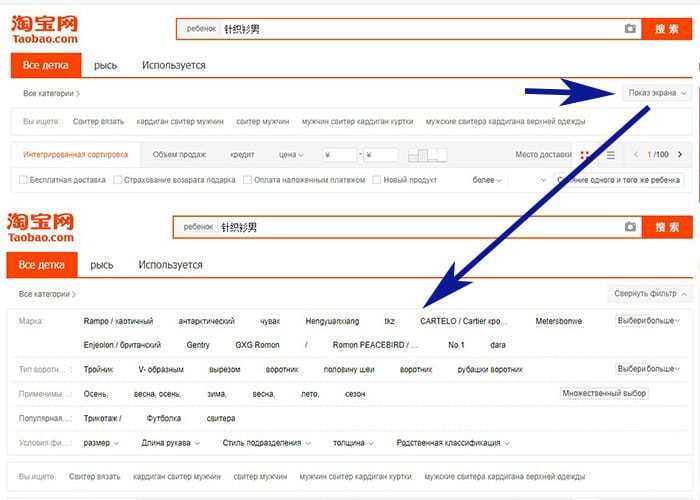The image size is (700, 500).
Task: Expand the толщина filter dropdown
Action: click(x=354, y=442)
